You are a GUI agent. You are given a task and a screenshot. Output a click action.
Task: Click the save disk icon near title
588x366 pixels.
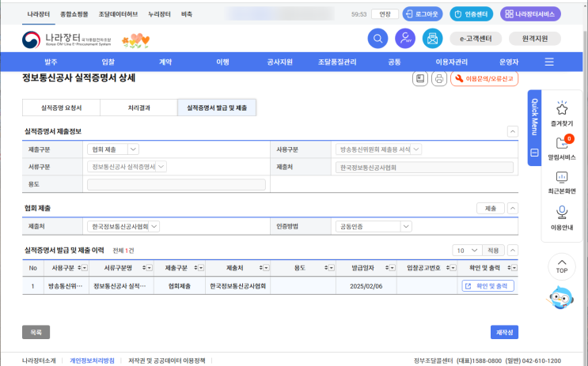[x=420, y=78]
